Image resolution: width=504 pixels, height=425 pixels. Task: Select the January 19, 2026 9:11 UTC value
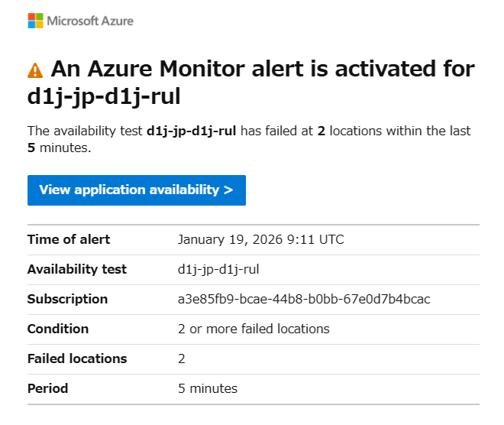click(x=260, y=239)
